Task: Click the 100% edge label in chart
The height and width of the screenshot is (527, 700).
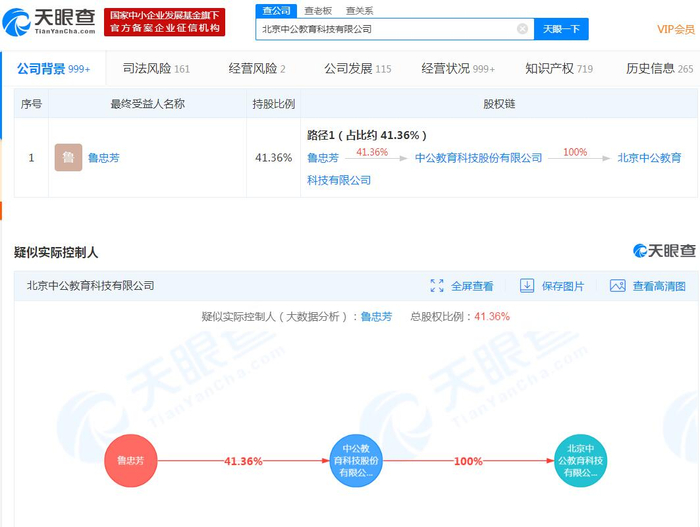Action: coord(468,461)
